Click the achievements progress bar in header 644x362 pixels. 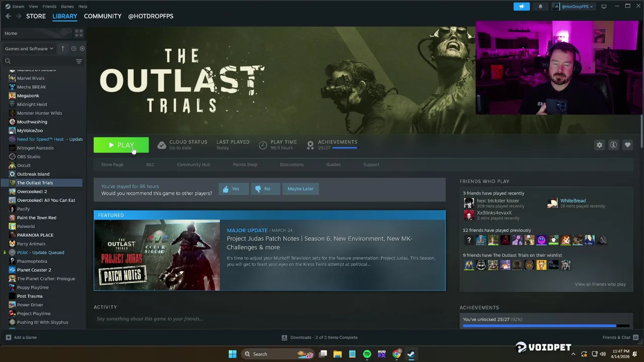(x=345, y=148)
